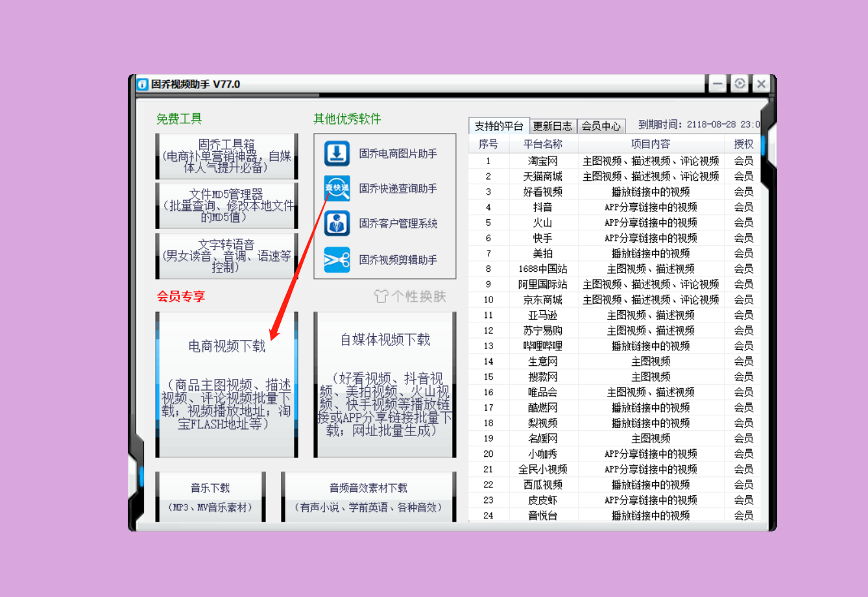Viewport: 868px width, 597px height.
Task: Open the 文字转语音 tool
Action: click(227, 256)
